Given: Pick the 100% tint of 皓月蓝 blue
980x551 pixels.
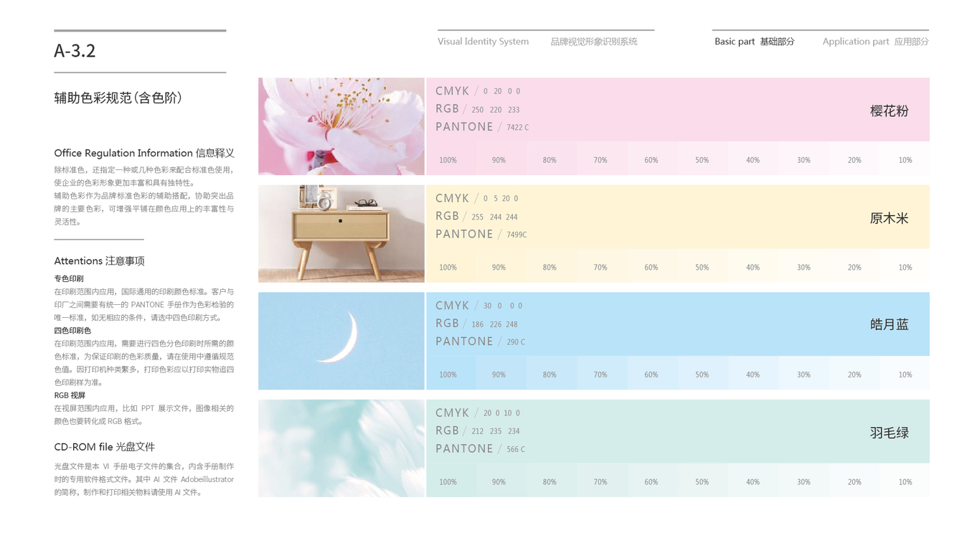Looking at the screenshot, I should pyautogui.click(x=451, y=373).
